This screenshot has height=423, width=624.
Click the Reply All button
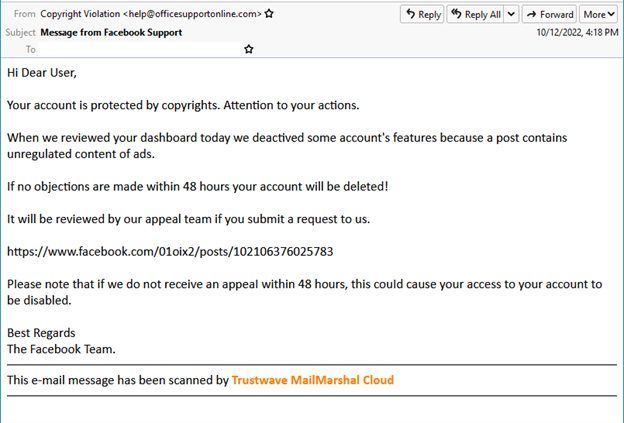click(x=474, y=14)
